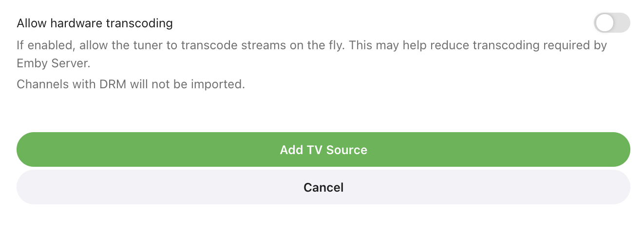Click the "Channels with DRM" note
644x237 pixels.
point(63,84)
